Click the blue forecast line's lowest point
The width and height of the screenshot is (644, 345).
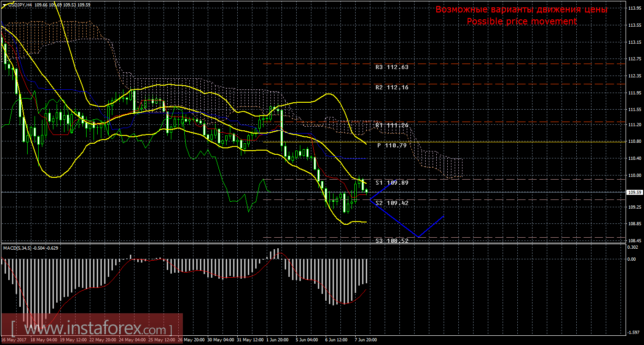(x=418, y=237)
